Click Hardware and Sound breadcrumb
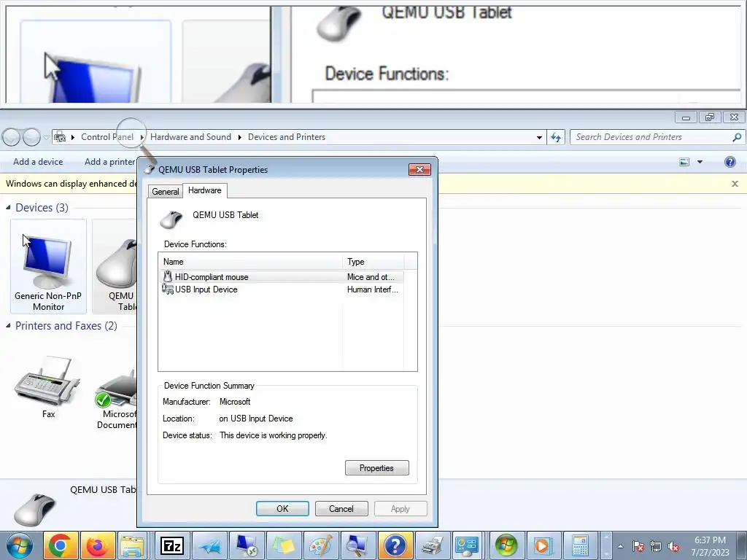Image resolution: width=747 pixels, height=560 pixels. coord(190,137)
